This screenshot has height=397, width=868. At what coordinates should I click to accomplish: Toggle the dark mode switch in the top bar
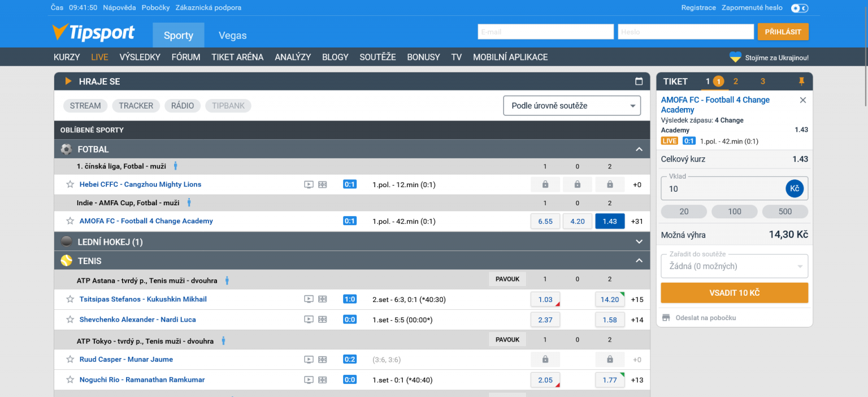tap(799, 8)
